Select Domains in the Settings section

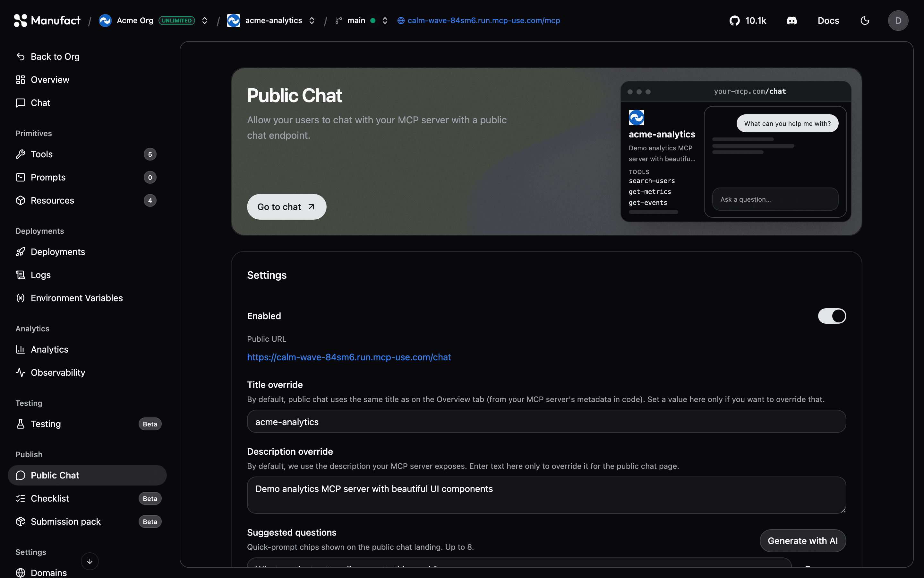[87, 573]
